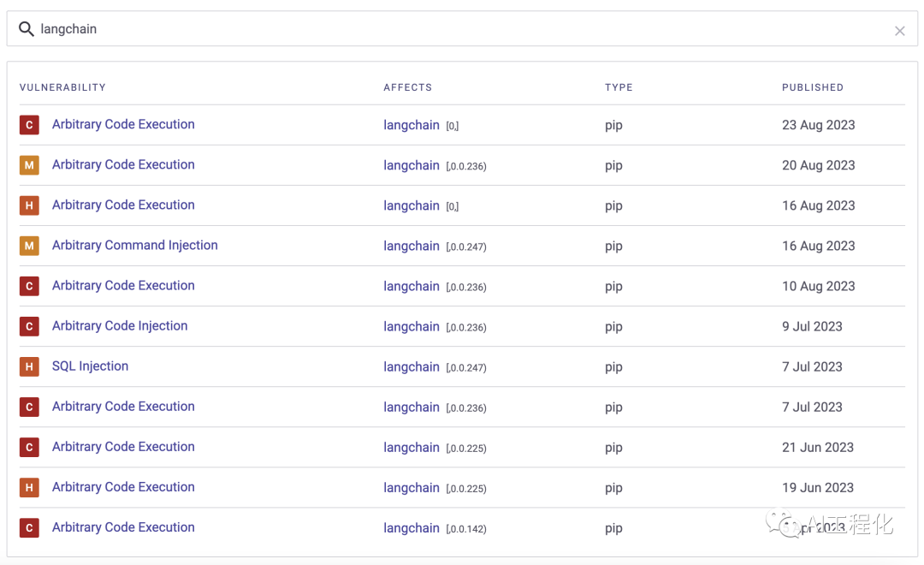Click 16 Aug 2023 on the Command Injection row
The width and height of the screenshot is (924, 565).
tap(819, 246)
